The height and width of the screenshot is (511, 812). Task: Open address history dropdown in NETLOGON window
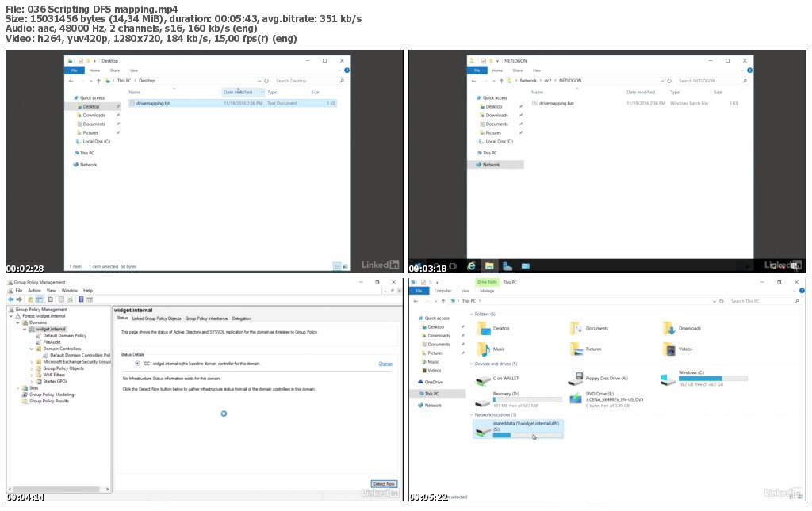[x=662, y=81]
